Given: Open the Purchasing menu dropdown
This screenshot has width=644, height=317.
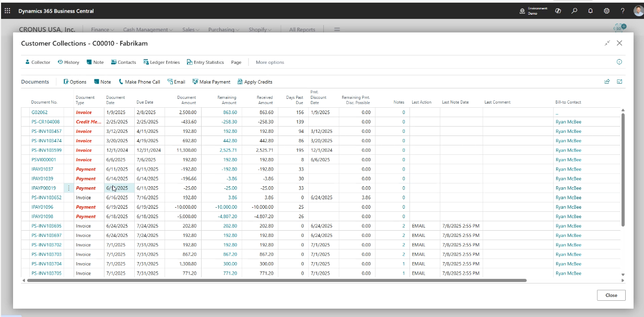Looking at the screenshot, I should tap(224, 30).
